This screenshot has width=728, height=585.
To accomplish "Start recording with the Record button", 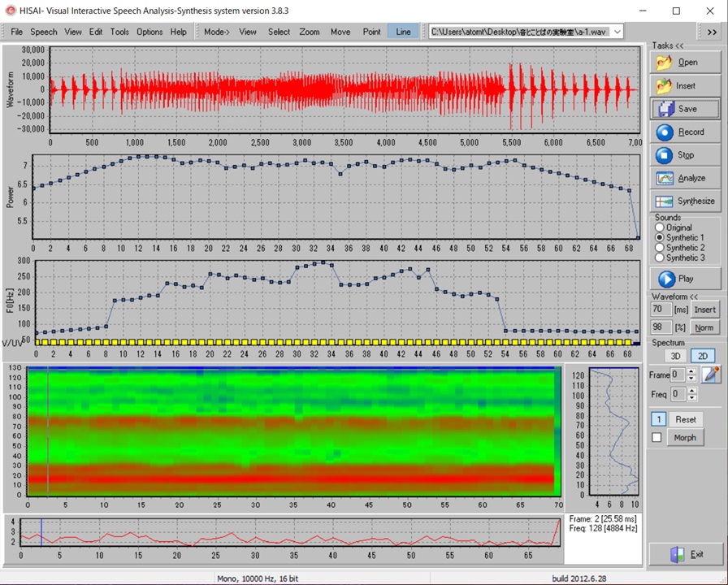I will coord(686,132).
